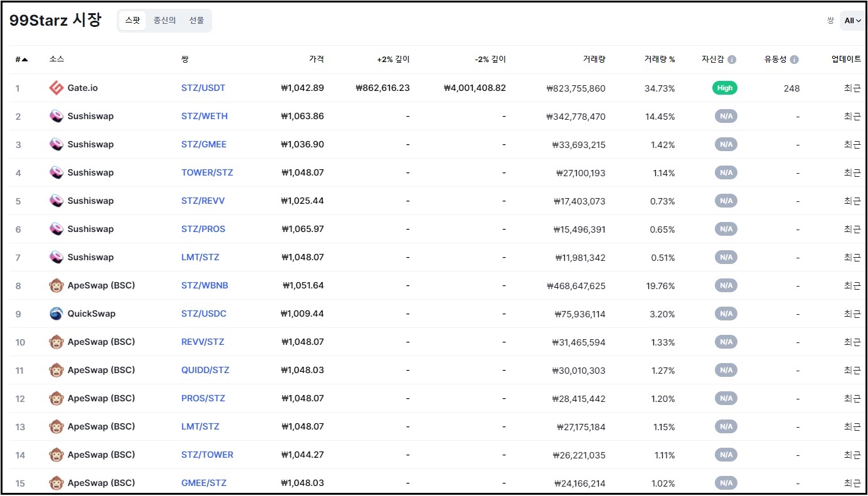Click Sushiswap icon in STZ/WETH row
This screenshot has height=496, width=868.
(56, 116)
